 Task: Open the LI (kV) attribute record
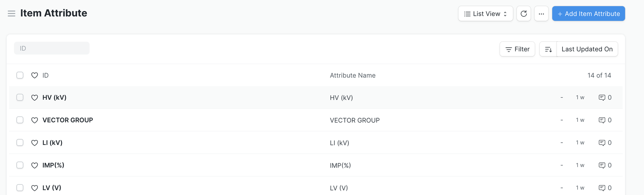tap(52, 143)
